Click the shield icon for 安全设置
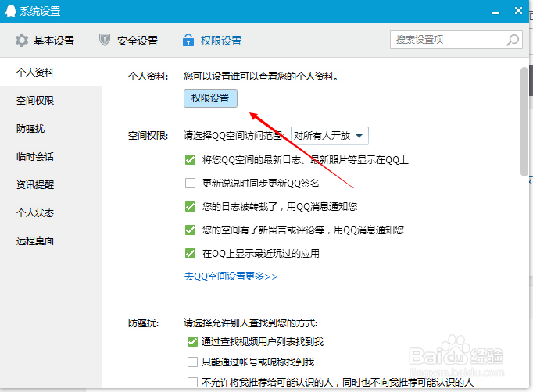 (105, 40)
